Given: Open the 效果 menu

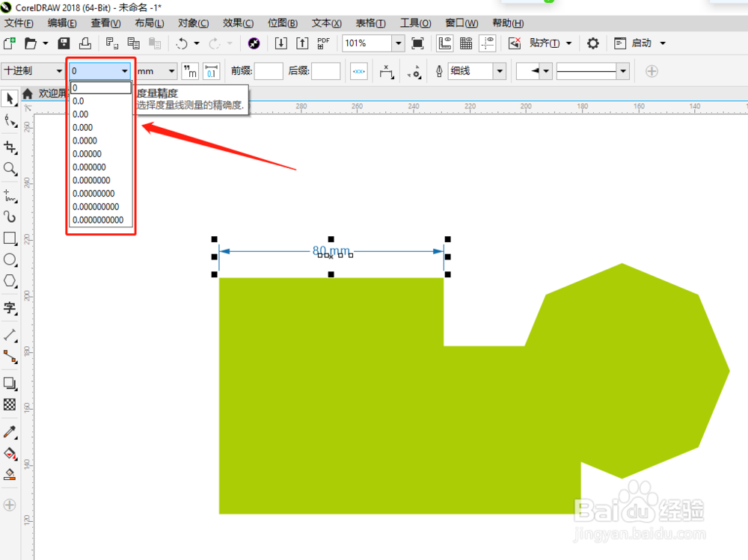Looking at the screenshot, I should pyautogui.click(x=238, y=23).
